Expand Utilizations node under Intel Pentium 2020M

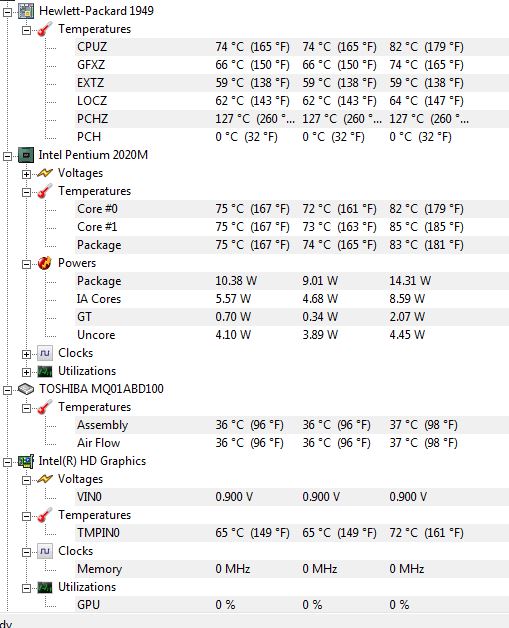pyautogui.click(x=26, y=372)
